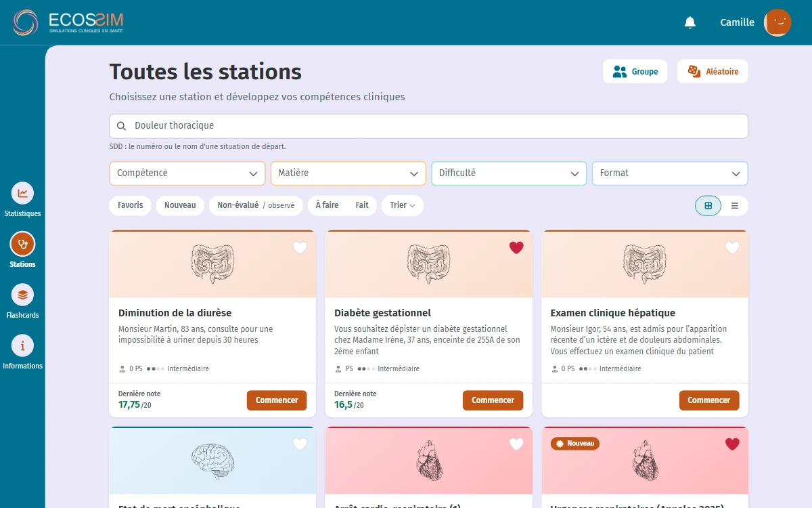The height and width of the screenshot is (508, 812).
Task: Favorite the brain illustration station card
Action: tap(300, 444)
